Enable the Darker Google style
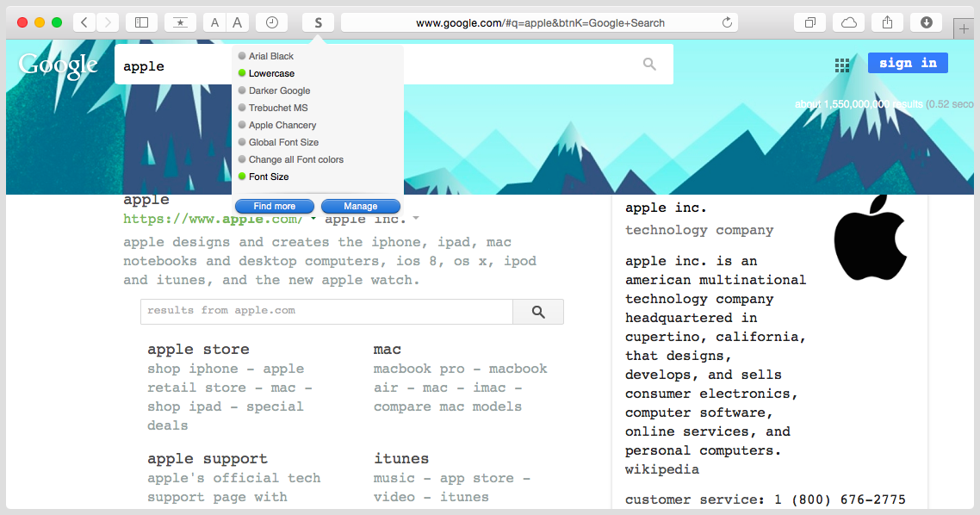Image resolution: width=980 pixels, height=515 pixels. (275, 90)
